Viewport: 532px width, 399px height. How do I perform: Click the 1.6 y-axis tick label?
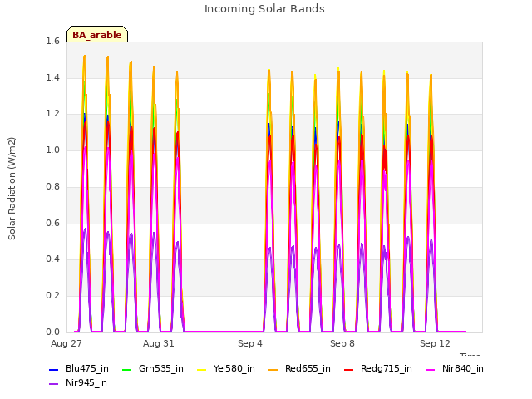(x=52, y=42)
